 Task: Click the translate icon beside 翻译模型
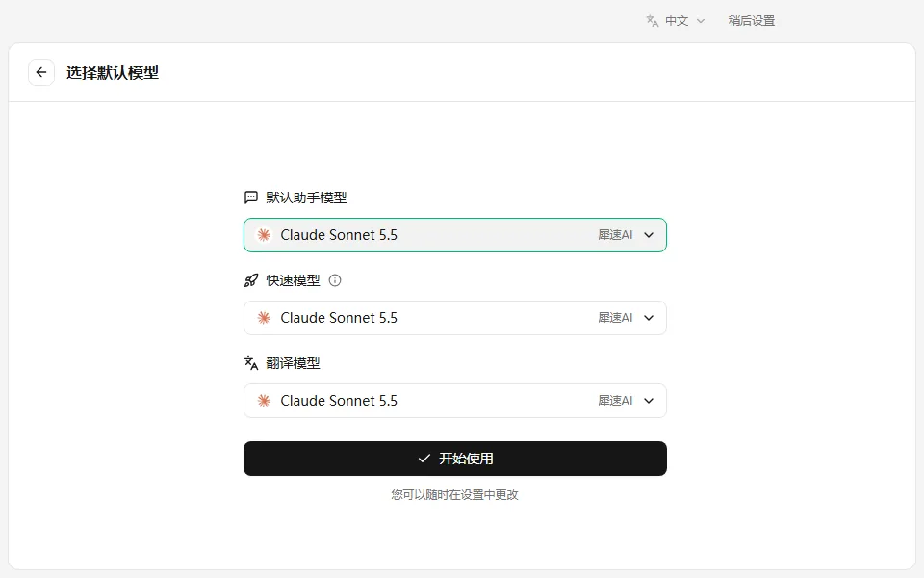(x=251, y=363)
